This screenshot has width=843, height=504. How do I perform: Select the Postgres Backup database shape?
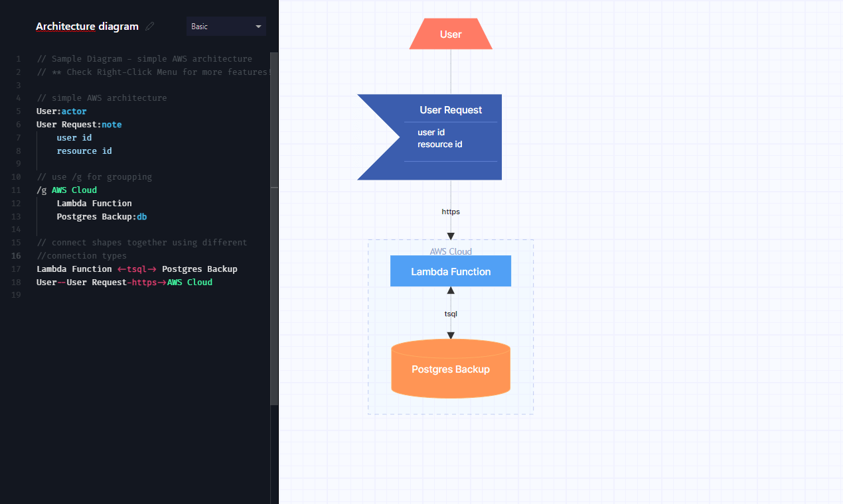pos(451,369)
